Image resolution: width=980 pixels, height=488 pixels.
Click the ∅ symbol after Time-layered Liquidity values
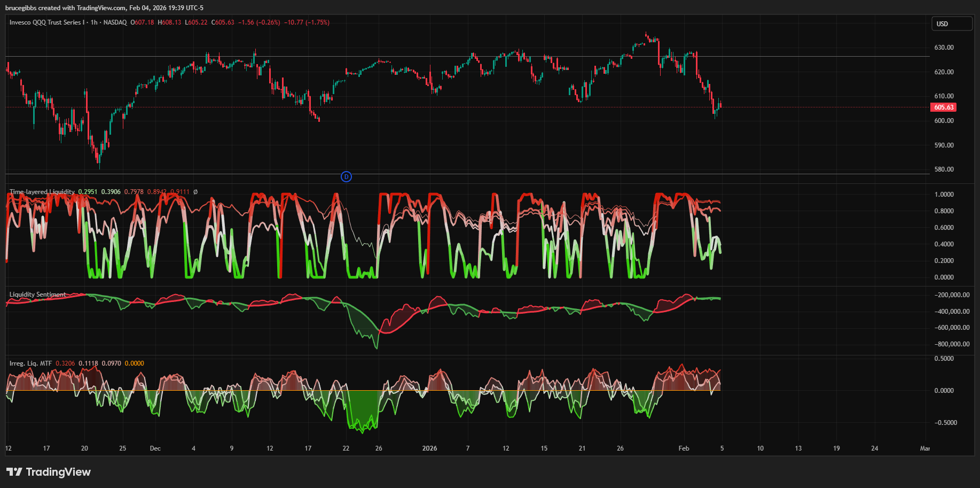click(195, 192)
